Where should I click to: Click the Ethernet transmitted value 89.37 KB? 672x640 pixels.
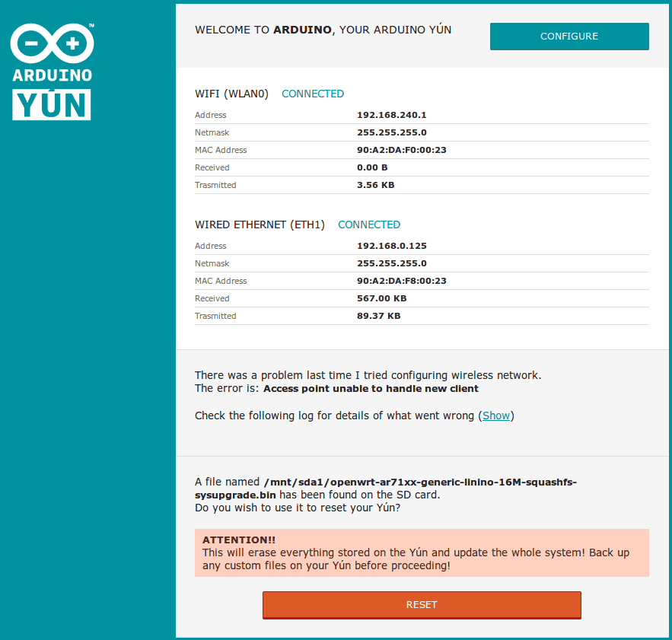coord(378,316)
